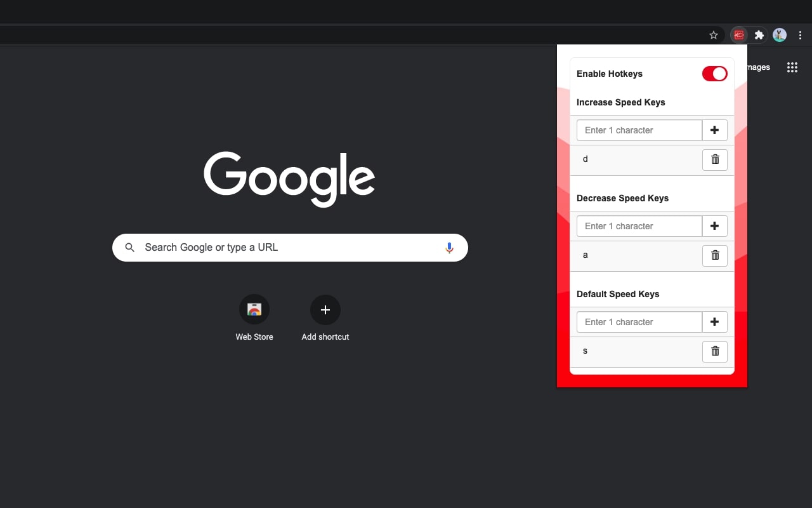The image size is (812, 508).
Task: Add a Decrease Speed key with plus
Action: tap(715, 226)
